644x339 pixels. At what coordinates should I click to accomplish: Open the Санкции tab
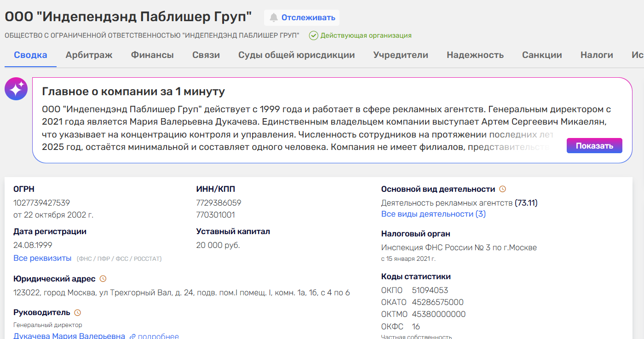[542, 55]
